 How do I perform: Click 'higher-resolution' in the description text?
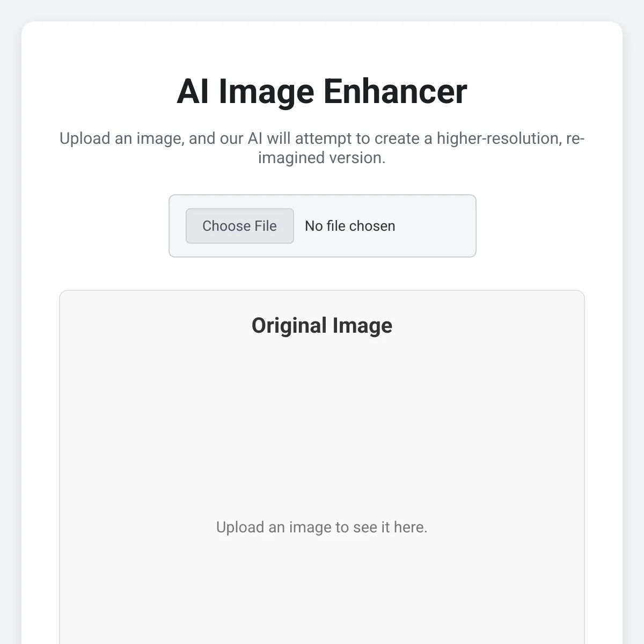pyautogui.click(x=498, y=138)
